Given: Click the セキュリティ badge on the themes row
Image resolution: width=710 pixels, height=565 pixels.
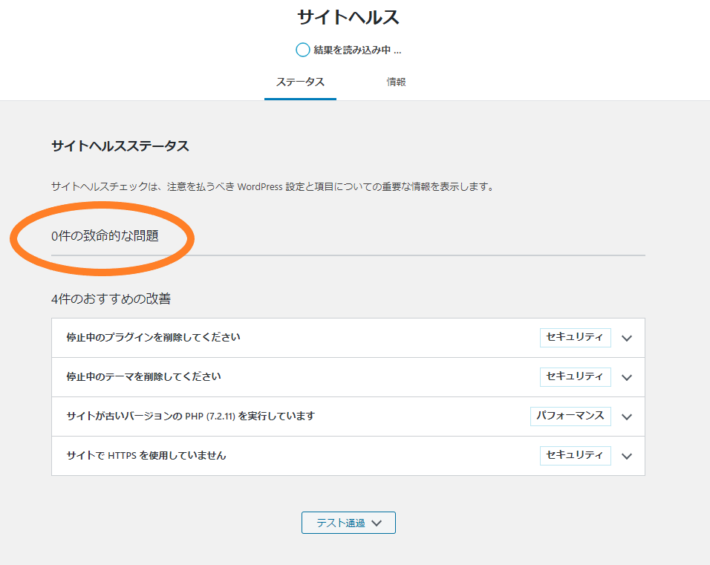Looking at the screenshot, I should pos(575,377).
